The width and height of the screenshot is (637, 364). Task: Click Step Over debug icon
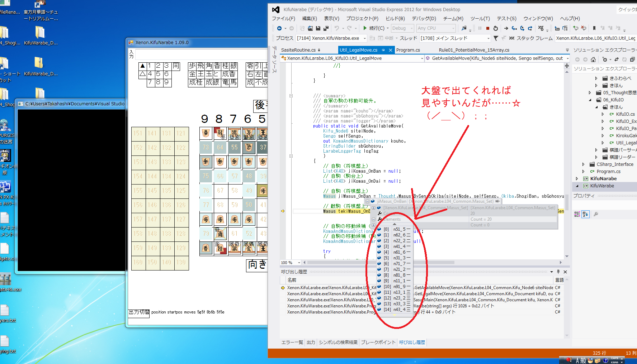522,28
